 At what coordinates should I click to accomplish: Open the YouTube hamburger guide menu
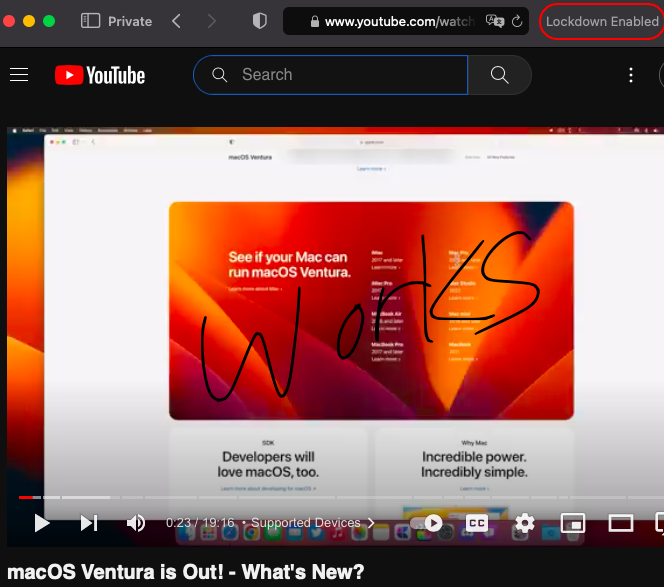[x=19, y=75]
